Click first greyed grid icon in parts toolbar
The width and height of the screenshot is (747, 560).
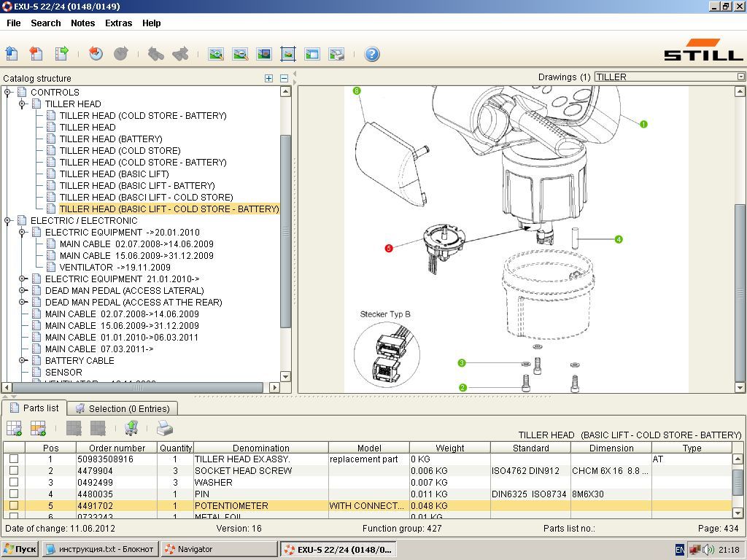pyautogui.click(x=74, y=428)
